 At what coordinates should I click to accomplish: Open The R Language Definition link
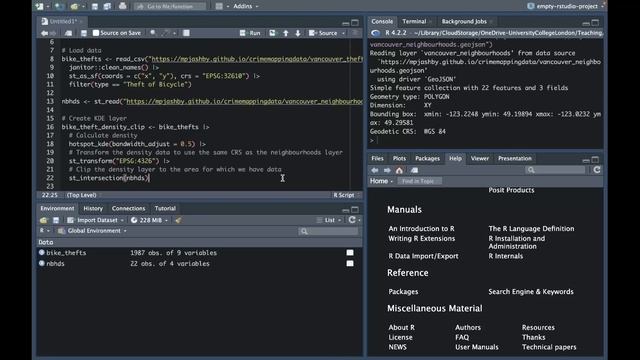pos(531,229)
